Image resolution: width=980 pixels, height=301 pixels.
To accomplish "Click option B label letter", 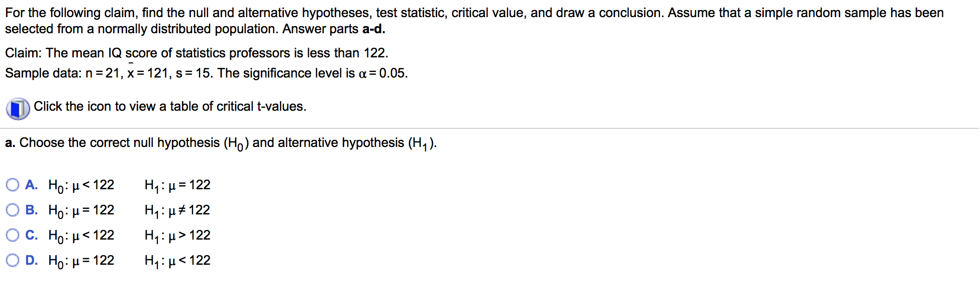I will coord(31,210).
